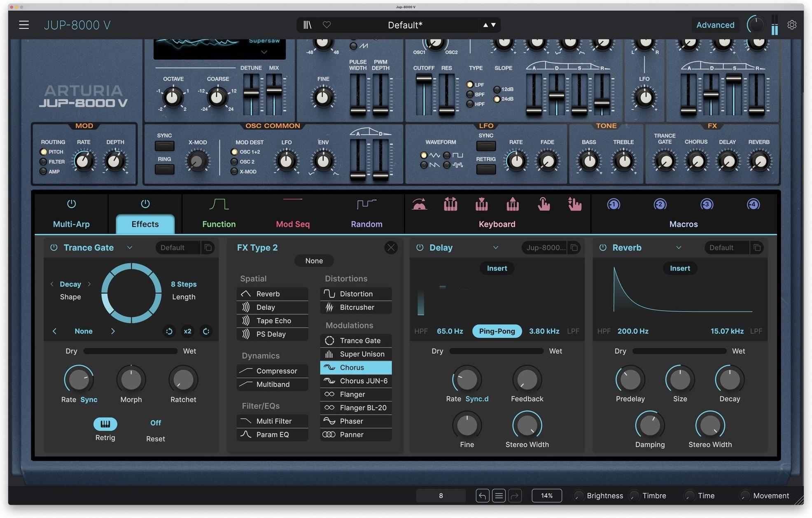Select Chorus JUN-6 from the Modulations list
812x518 pixels.
coord(356,381)
